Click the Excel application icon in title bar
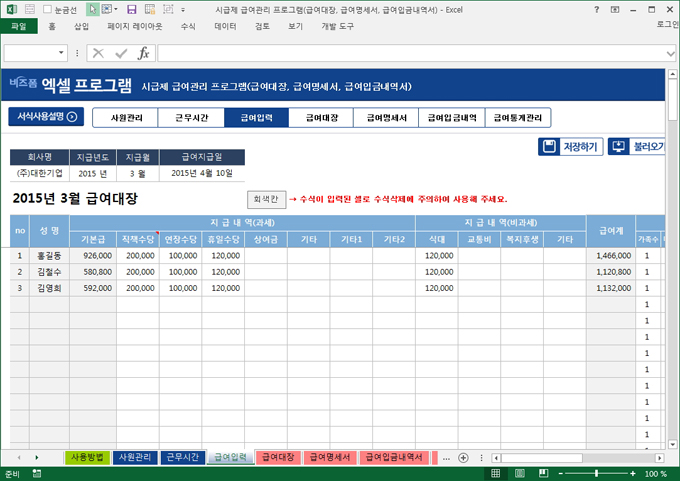The height and width of the screenshot is (481, 680). 12,9
